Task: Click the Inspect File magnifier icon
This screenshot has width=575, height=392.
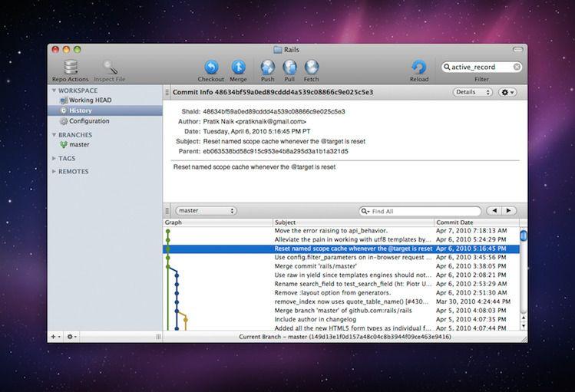Action: [x=110, y=68]
